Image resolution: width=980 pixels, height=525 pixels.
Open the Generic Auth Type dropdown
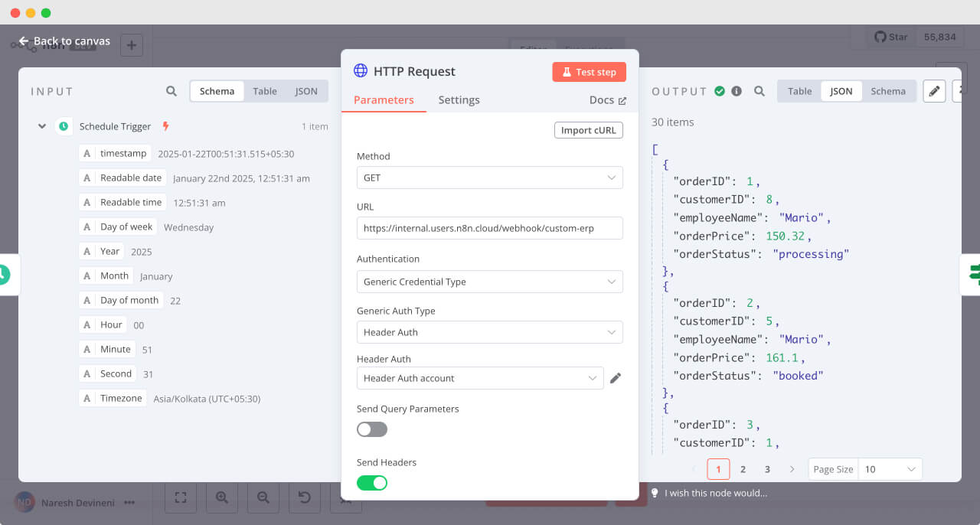490,332
